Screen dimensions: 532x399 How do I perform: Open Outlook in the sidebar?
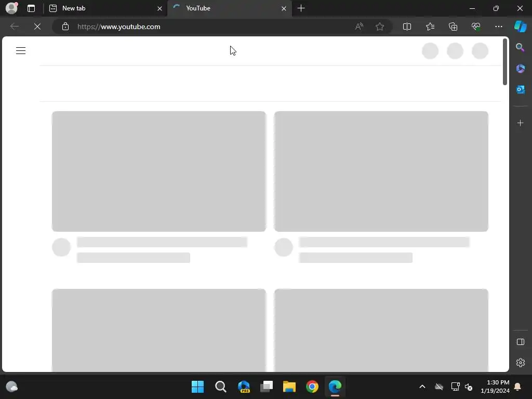coord(521,89)
